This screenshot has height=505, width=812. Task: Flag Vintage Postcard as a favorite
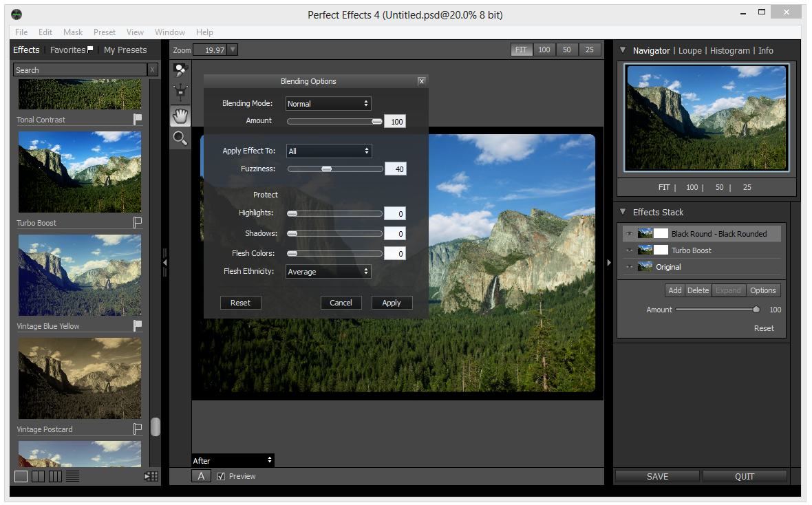[137, 429]
